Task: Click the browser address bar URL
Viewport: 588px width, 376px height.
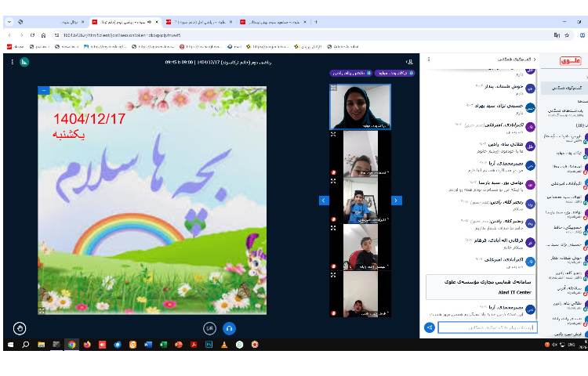Action: pyautogui.click(x=122, y=35)
